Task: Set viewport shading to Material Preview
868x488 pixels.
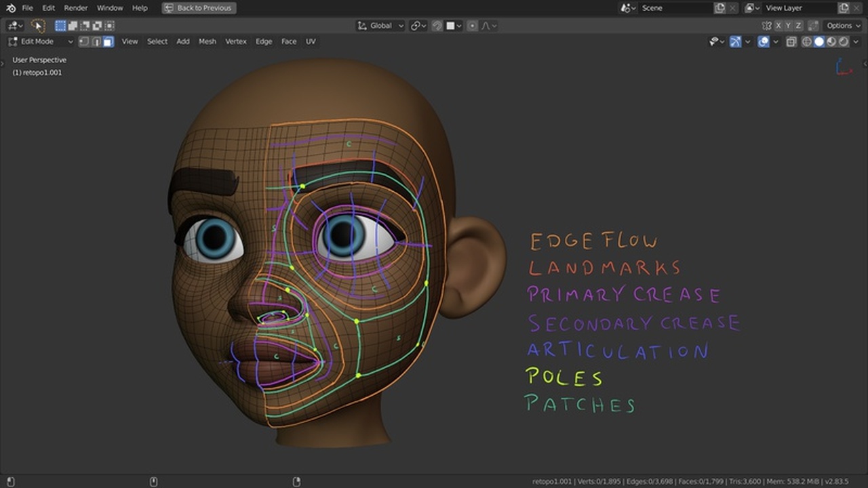Action: point(831,41)
